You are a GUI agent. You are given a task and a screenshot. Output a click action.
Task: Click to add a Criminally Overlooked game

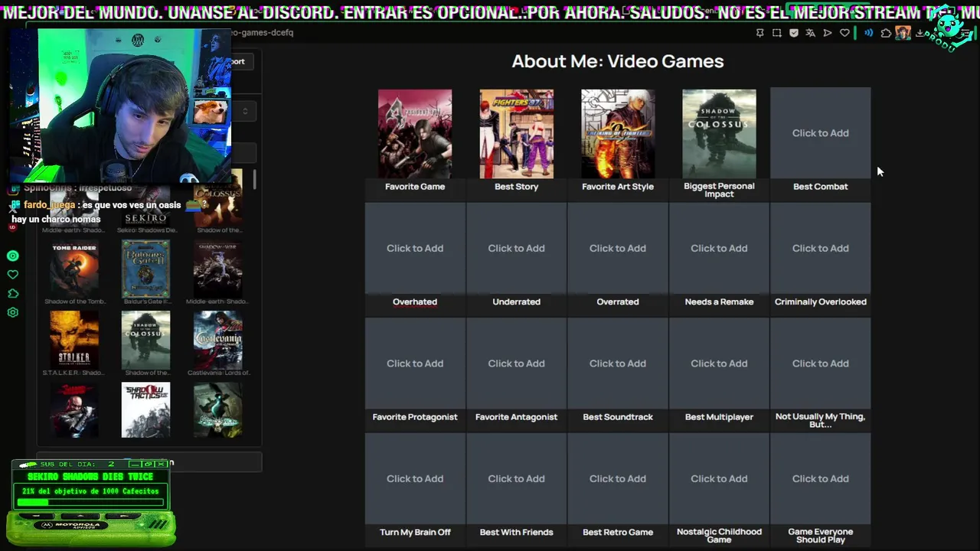(820, 248)
